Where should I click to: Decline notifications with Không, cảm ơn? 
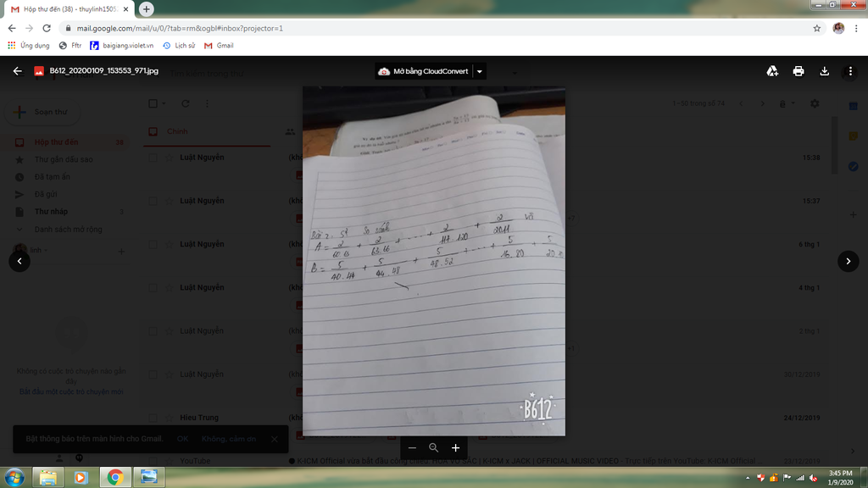(229, 439)
